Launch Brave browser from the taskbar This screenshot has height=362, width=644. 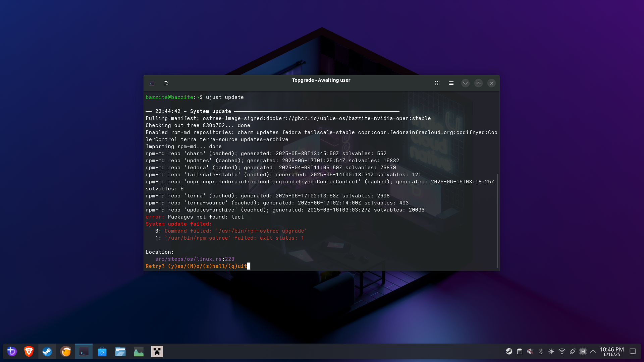tap(29, 351)
